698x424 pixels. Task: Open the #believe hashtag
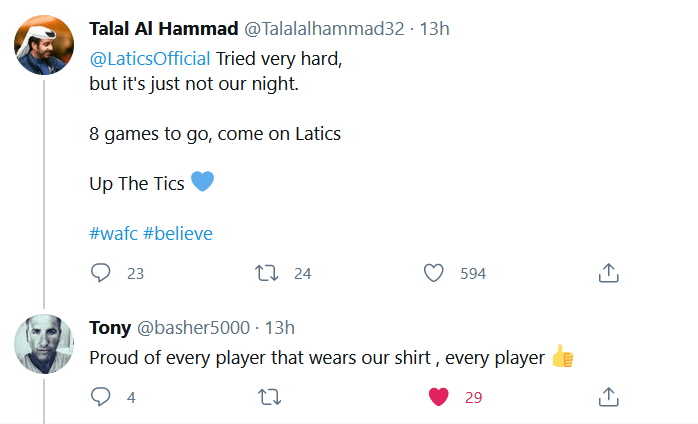[x=178, y=233]
